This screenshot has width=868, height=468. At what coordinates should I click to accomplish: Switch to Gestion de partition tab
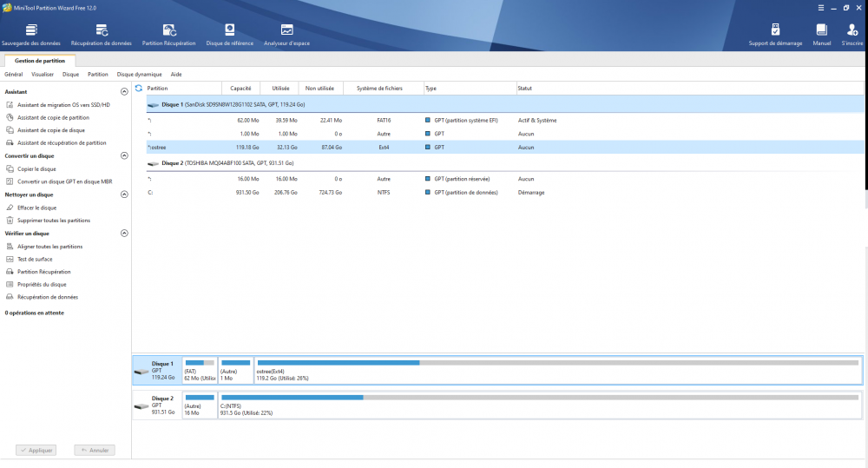pos(39,61)
